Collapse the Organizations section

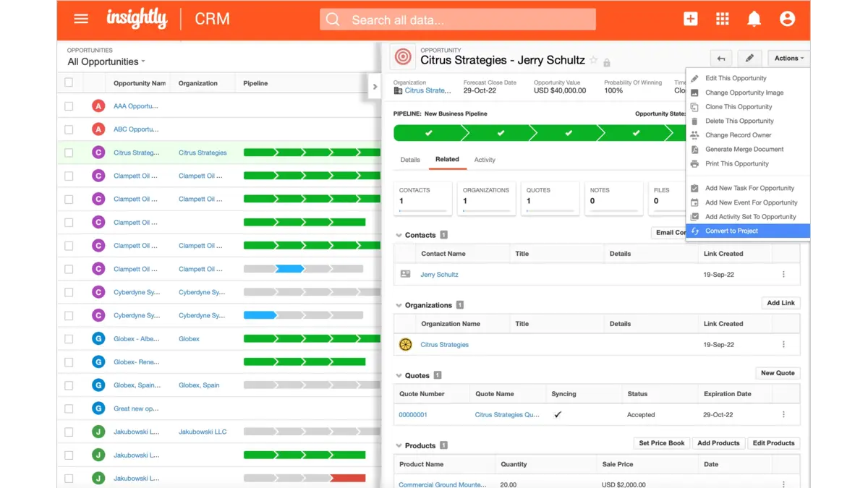pos(399,306)
